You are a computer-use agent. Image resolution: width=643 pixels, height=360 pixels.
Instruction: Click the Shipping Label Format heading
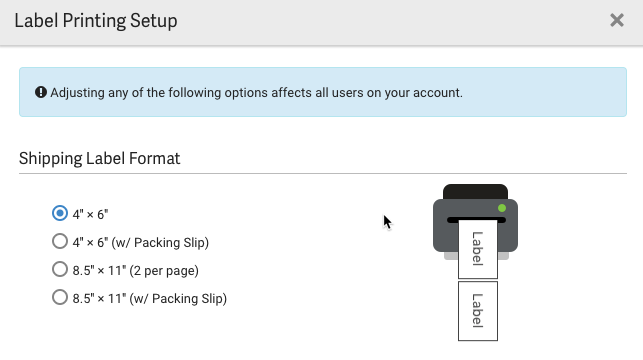(x=99, y=159)
